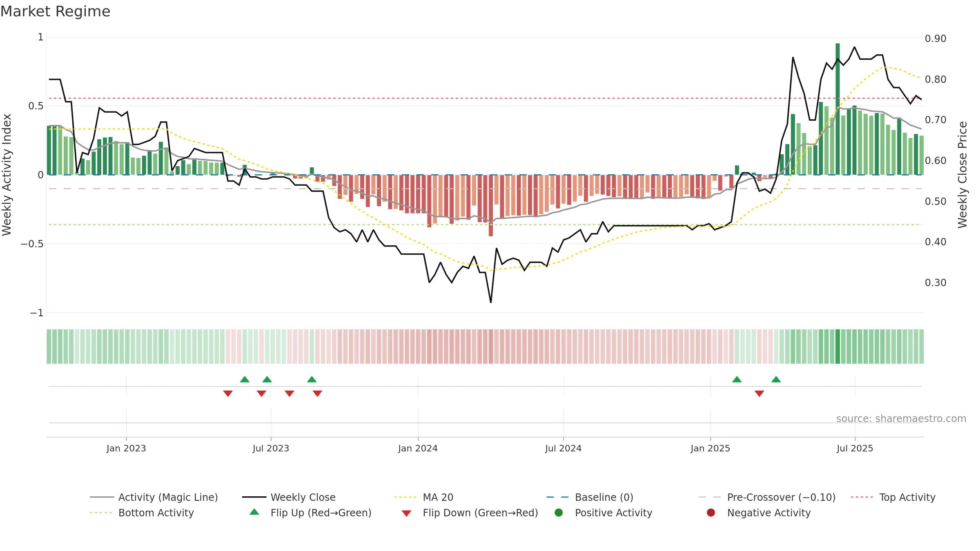Click the Weekly Close Price axis label
This screenshot has width=980, height=551.
(962, 175)
